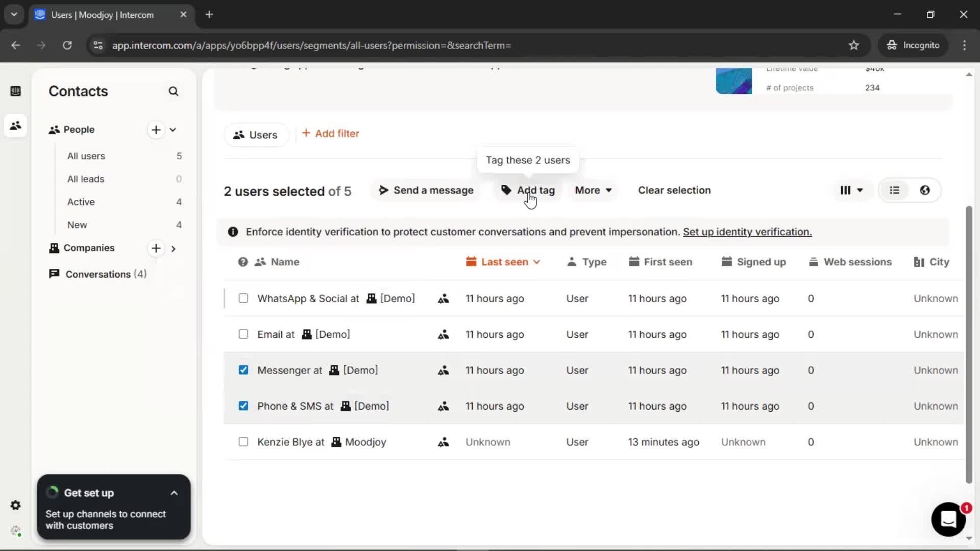This screenshot has width=980, height=551.
Task: Open WhatsApp & Social user profile
Action: point(303,299)
